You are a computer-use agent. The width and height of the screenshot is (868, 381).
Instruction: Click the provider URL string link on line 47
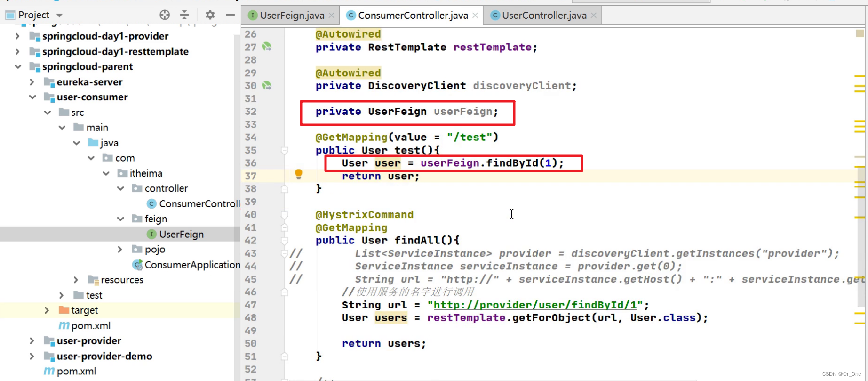pos(535,305)
